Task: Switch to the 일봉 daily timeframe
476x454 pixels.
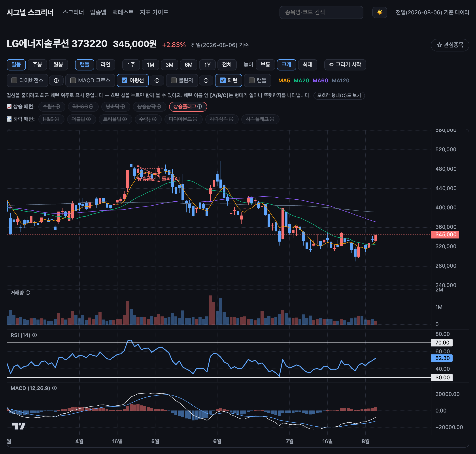Action: point(16,65)
